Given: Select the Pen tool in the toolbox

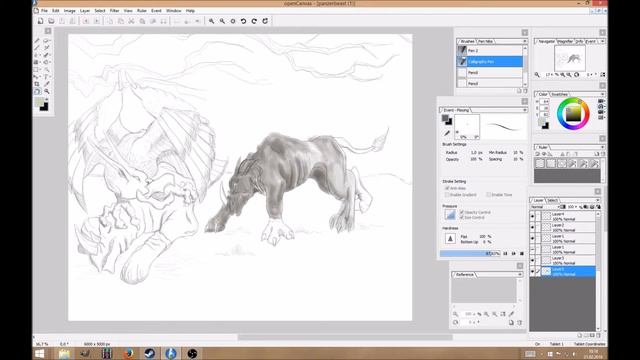Looking at the screenshot, I should click(37, 40).
